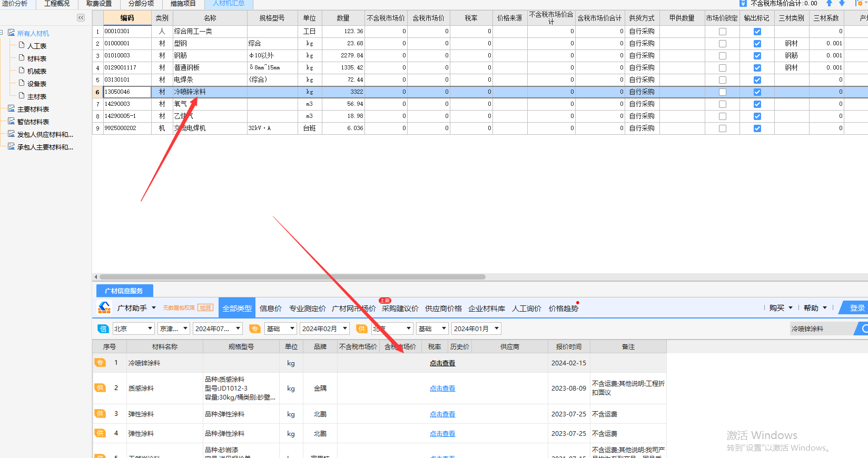Click the orange 供 badge in filter bar

coord(362,328)
